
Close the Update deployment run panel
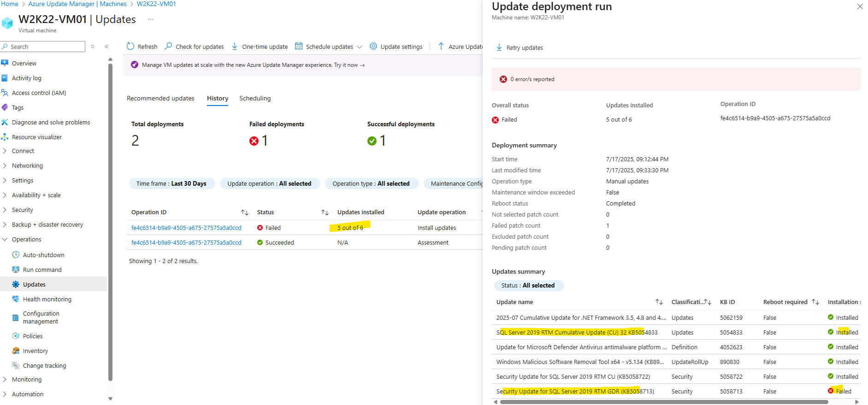click(860, 6)
